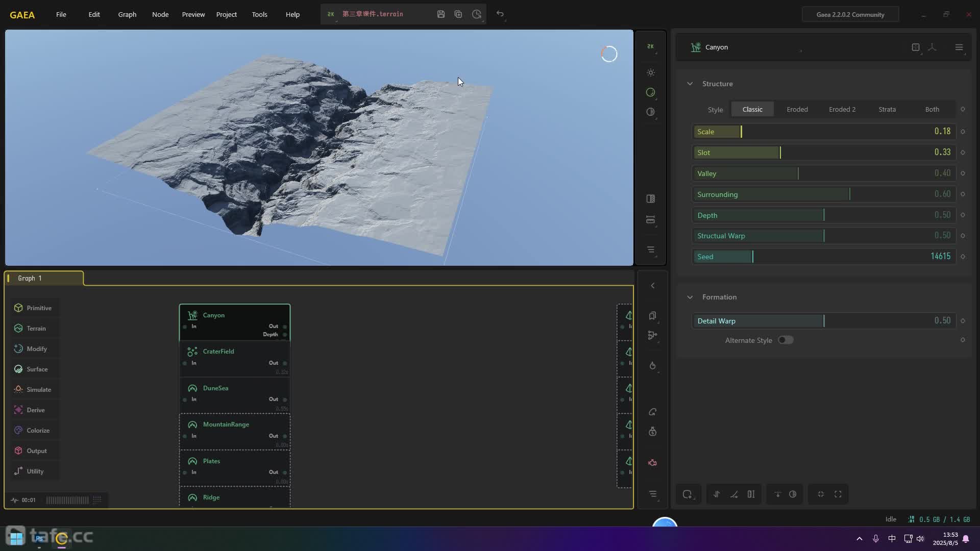Click split view icon in viewport sidebar
This screenshot has width=980, height=551.
[x=650, y=199]
